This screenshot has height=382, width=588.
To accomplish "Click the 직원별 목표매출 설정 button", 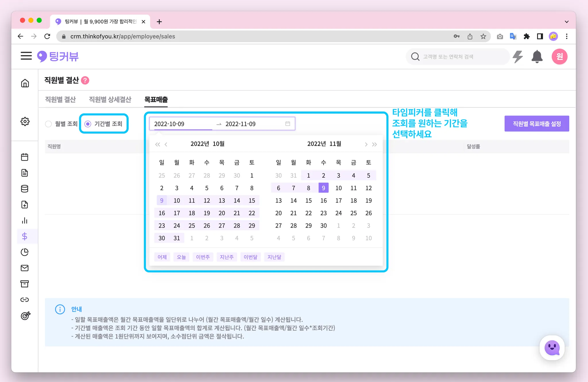I will pyautogui.click(x=536, y=124).
